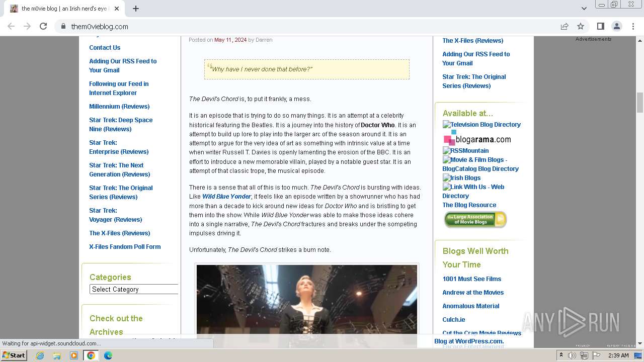The width and height of the screenshot is (644, 362).
Task: Open Star Trek: Enterprise (Reviews) link
Action: click(119, 147)
